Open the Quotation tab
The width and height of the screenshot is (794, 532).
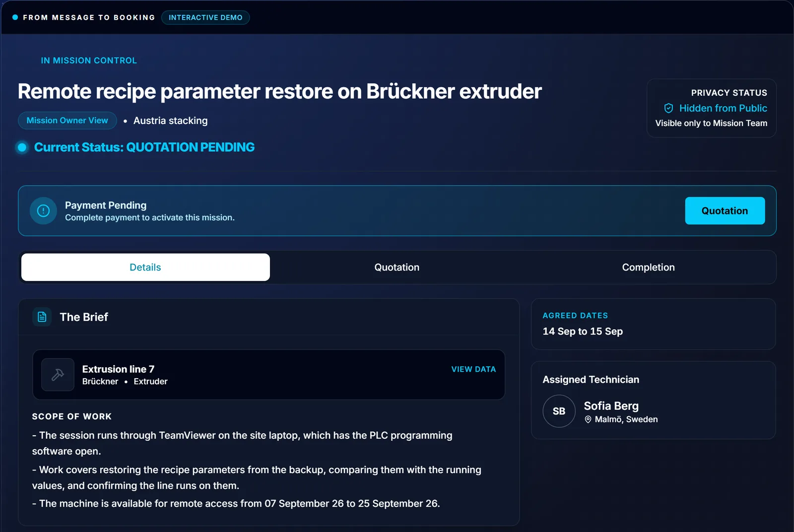coord(397,267)
